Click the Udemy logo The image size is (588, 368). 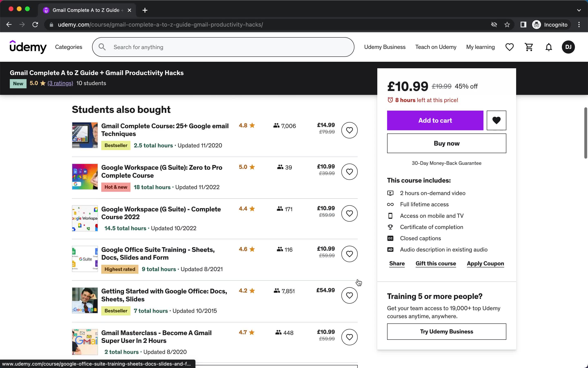click(28, 47)
